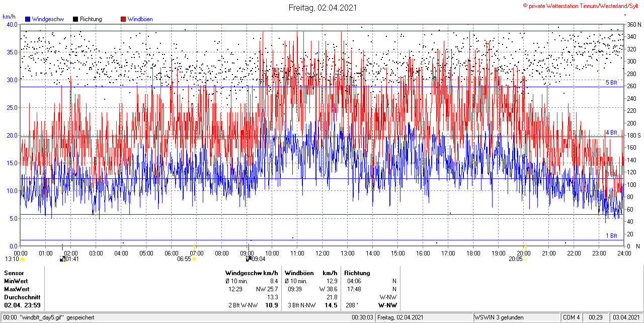Click the chart title "Freitag, 02.04.2021"
Viewport: 644px width, 323px height.
tap(323, 8)
